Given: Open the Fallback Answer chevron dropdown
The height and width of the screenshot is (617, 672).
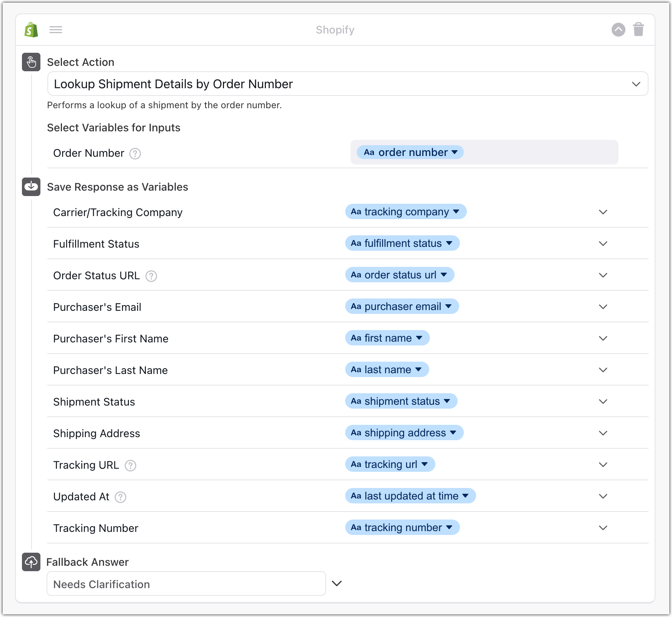Looking at the screenshot, I should pos(337,583).
